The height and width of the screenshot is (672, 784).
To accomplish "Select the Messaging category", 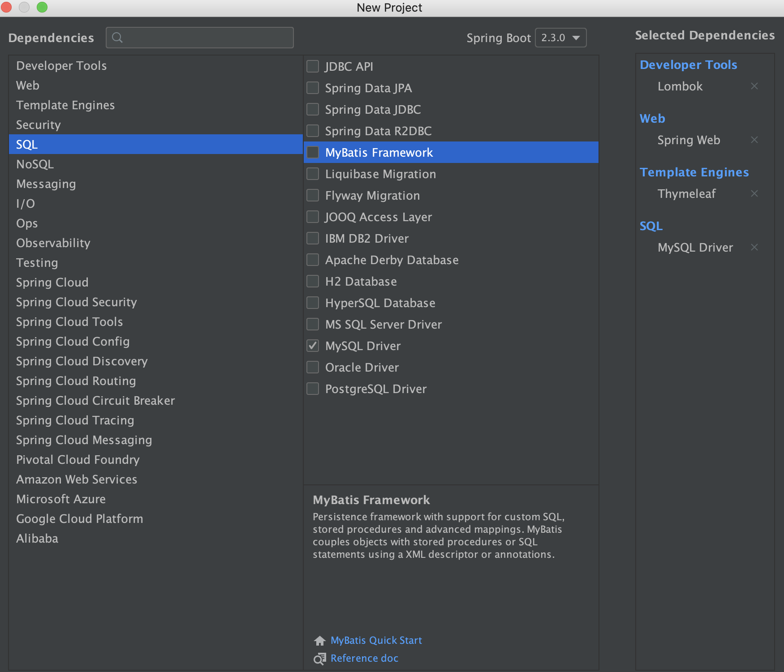I will tap(155, 184).
